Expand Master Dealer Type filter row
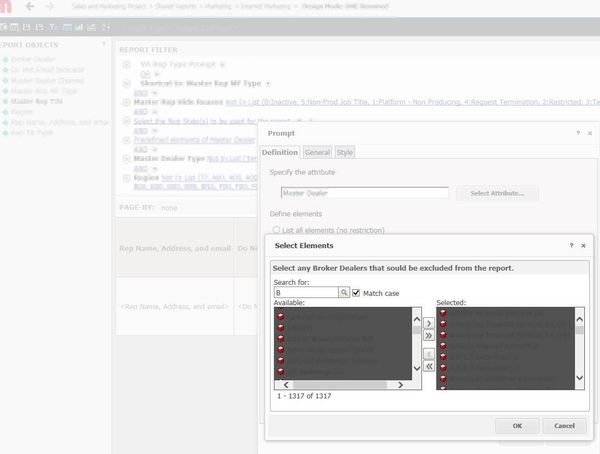Viewport: 600px width, 454px height. click(x=127, y=158)
